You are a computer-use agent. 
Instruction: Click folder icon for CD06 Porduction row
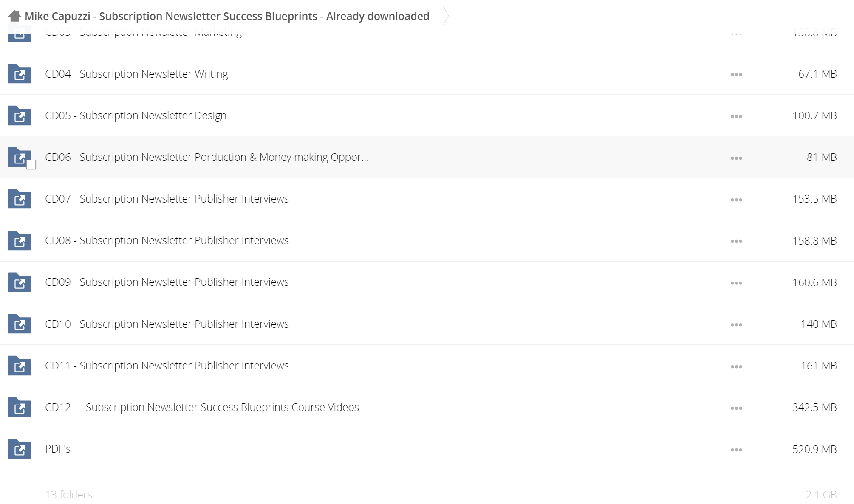(x=20, y=157)
